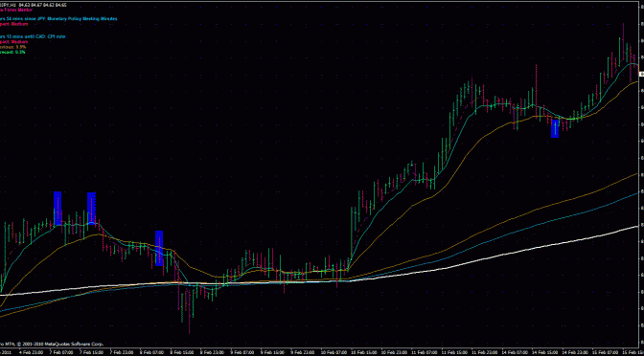Click the "14 Feb 07:00" time axis label

coord(515,352)
